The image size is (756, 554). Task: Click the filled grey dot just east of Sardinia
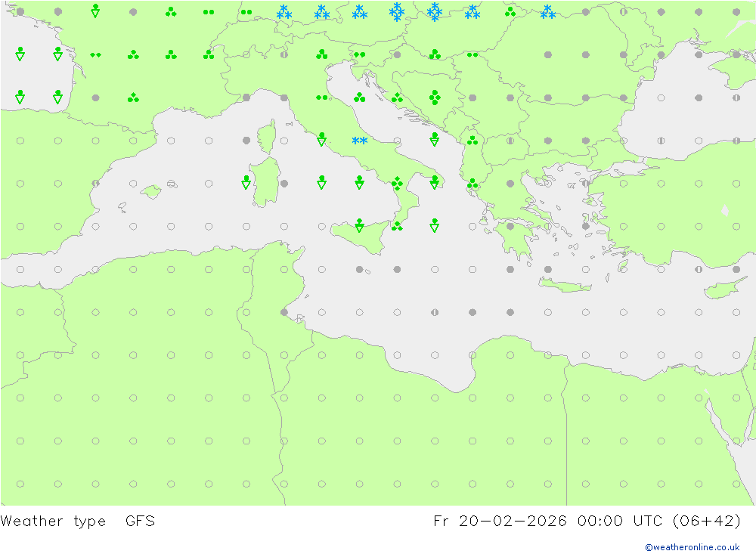pyautogui.click(x=284, y=184)
